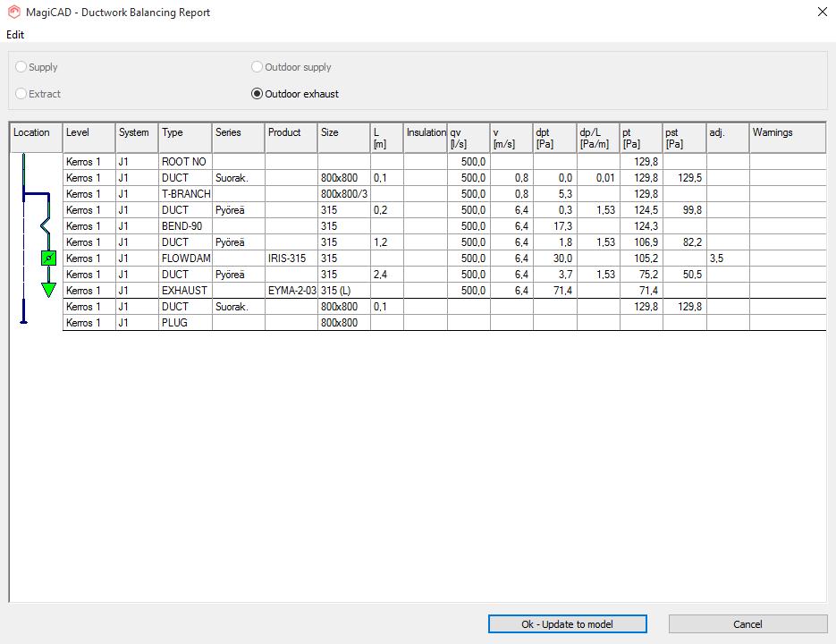Click the Series column header
Screen dimensions: 836x644
239,138
